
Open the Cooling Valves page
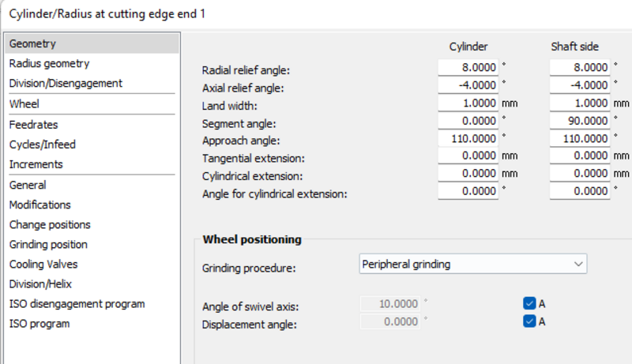pyautogui.click(x=43, y=265)
